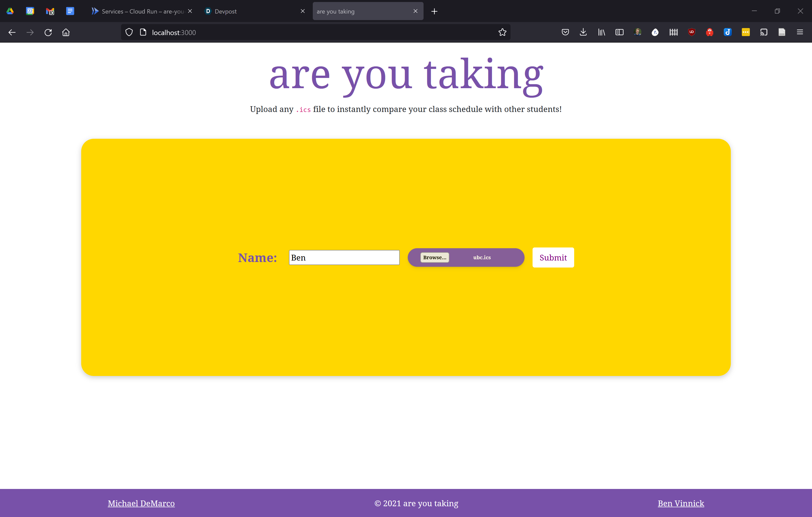Screen dimensions: 812x517
Task: Close the Devpost tab
Action: point(302,11)
